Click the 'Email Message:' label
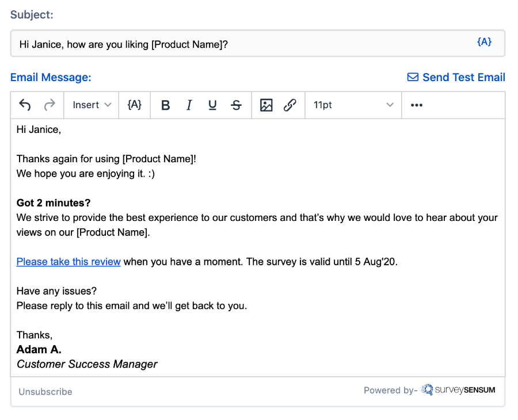This screenshot has width=518, height=420. [51, 77]
